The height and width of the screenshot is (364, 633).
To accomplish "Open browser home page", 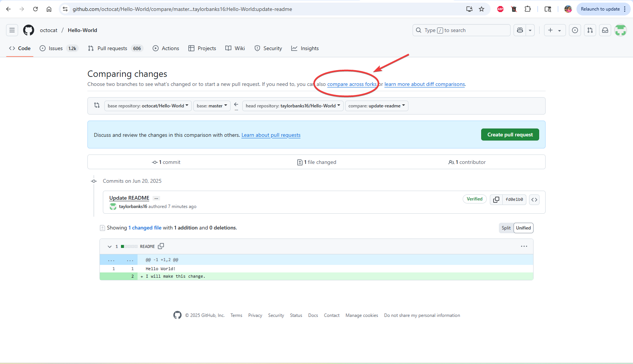I will [49, 9].
